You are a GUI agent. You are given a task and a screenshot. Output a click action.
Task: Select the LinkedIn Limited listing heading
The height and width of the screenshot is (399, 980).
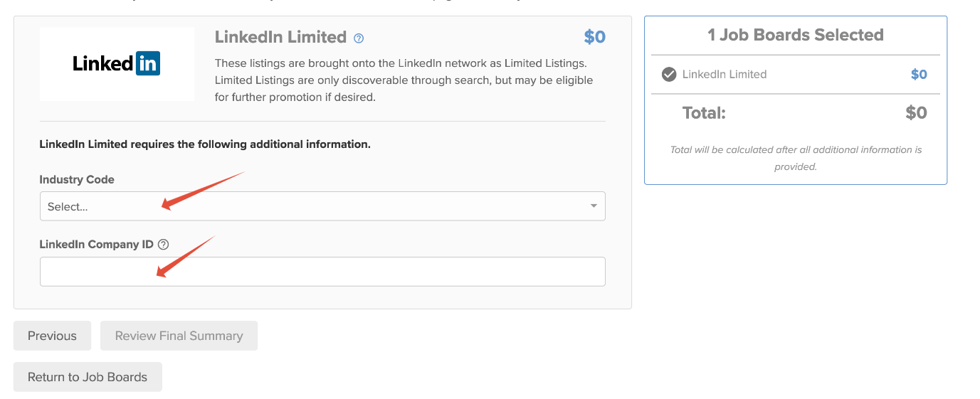click(x=280, y=37)
